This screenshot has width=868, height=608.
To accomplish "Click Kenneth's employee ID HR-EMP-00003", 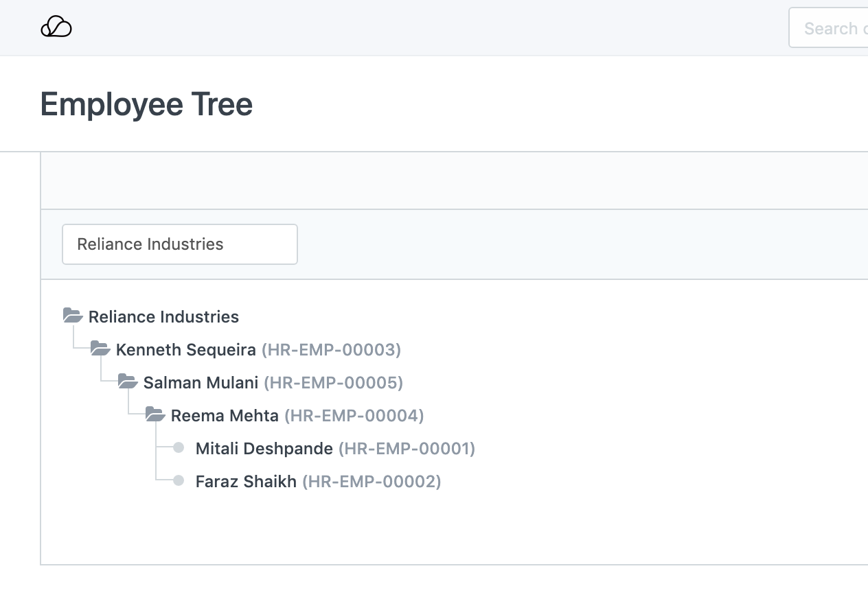I will coord(331,350).
